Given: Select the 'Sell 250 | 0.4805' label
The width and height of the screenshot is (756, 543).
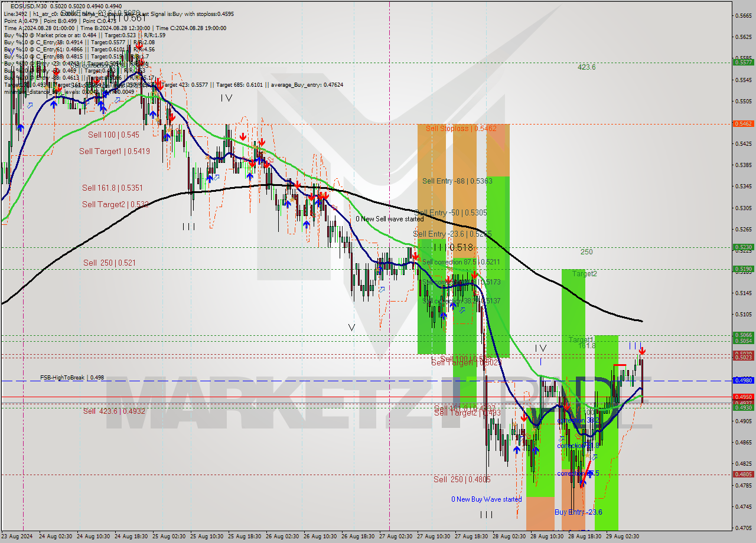Looking at the screenshot, I should point(462,479).
